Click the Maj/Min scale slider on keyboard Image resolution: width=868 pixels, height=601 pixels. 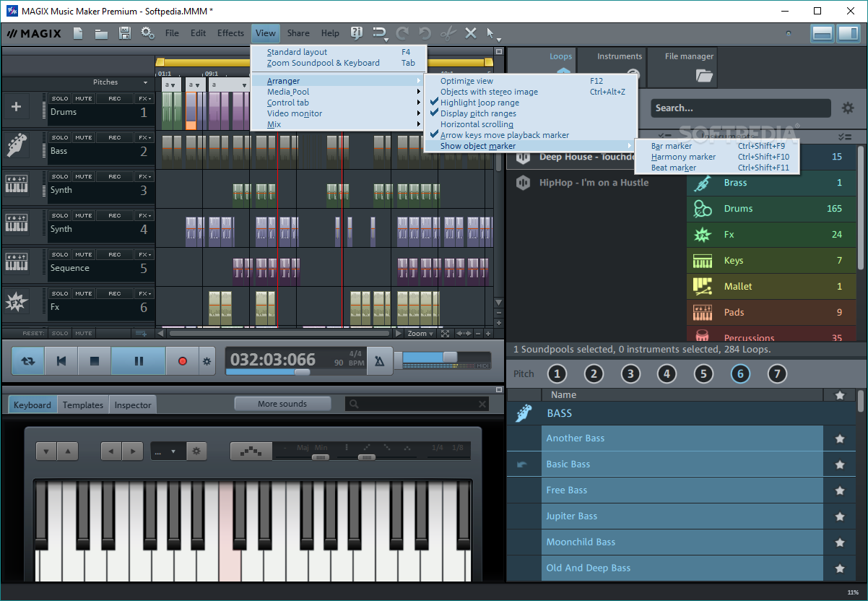click(320, 457)
